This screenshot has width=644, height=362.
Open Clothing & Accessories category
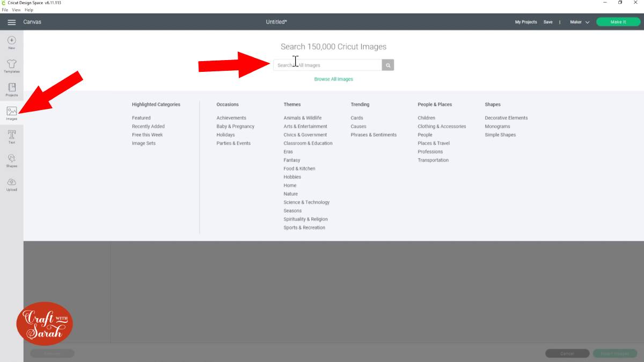click(x=442, y=127)
